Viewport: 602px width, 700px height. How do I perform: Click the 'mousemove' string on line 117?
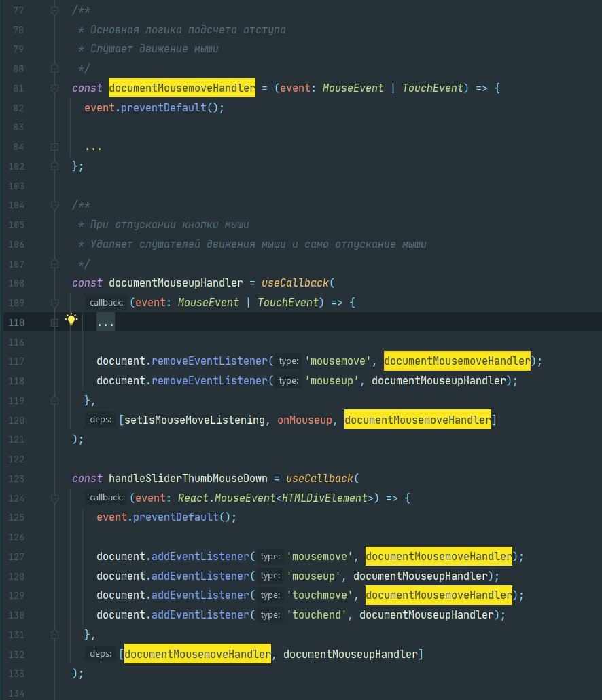coord(338,361)
